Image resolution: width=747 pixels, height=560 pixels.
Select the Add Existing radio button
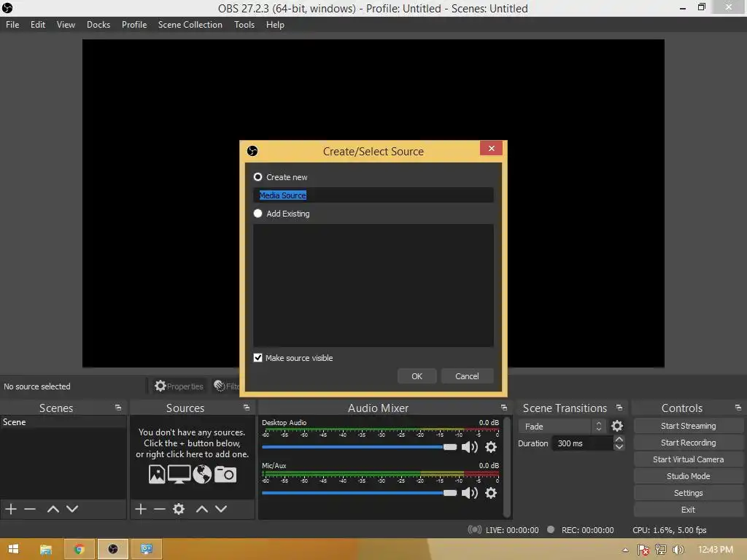258,214
